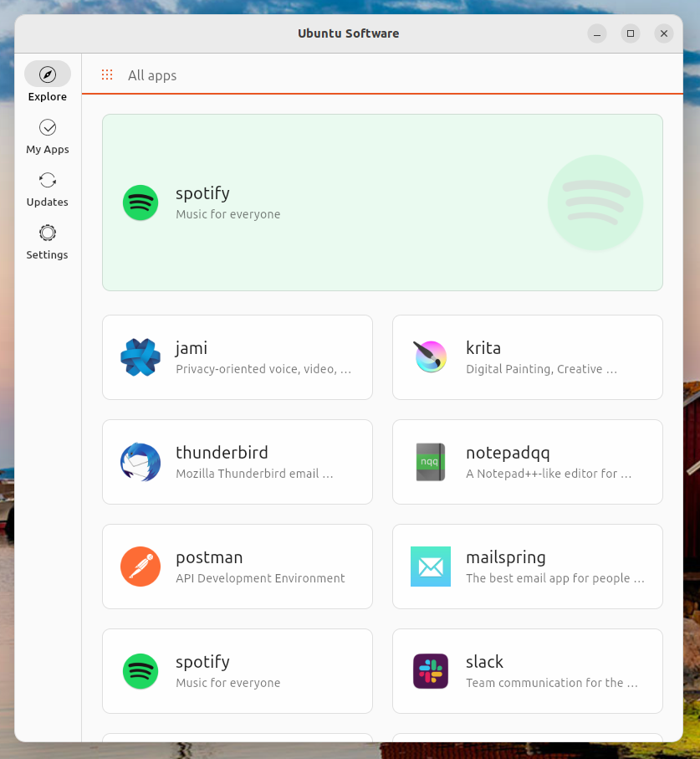Open spotify title in the grid card

click(202, 662)
